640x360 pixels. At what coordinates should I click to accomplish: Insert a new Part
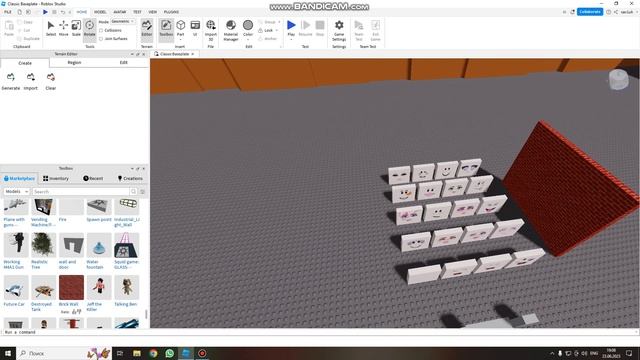click(180, 28)
